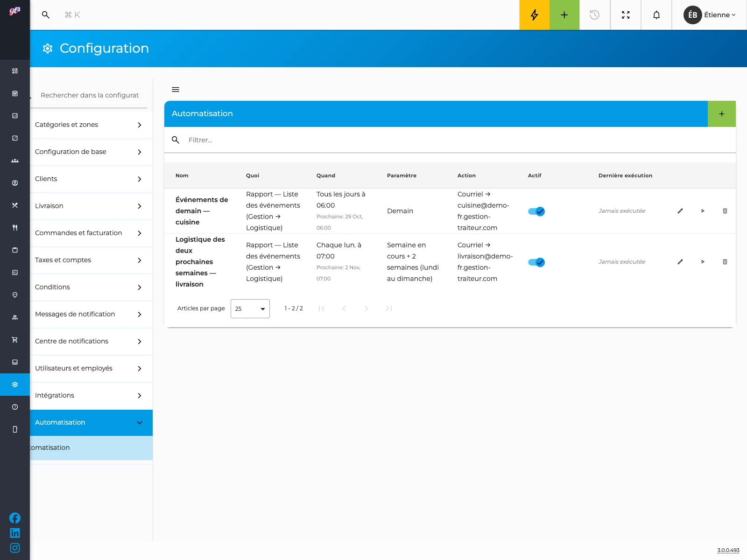Open the help question mark sidebar icon
The height and width of the screenshot is (560, 747).
[15, 407]
